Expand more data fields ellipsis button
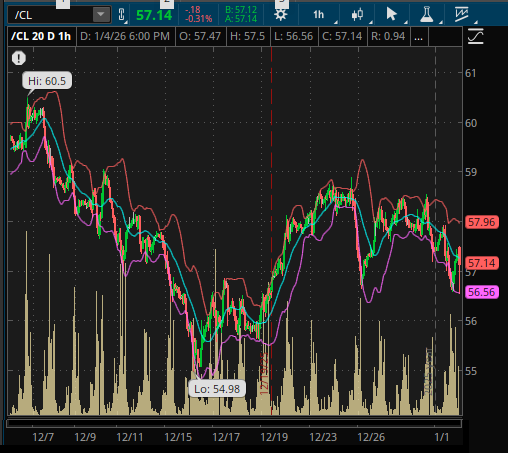 419,36
